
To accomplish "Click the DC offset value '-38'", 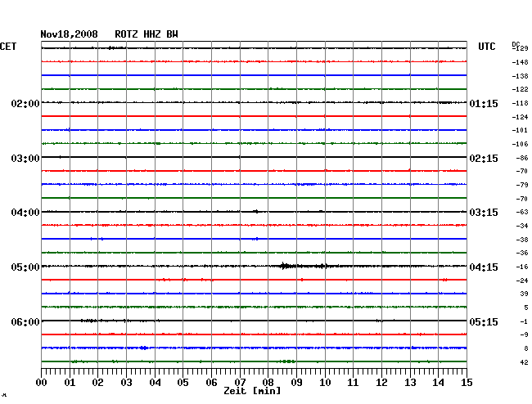I will click(x=522, y=240).
